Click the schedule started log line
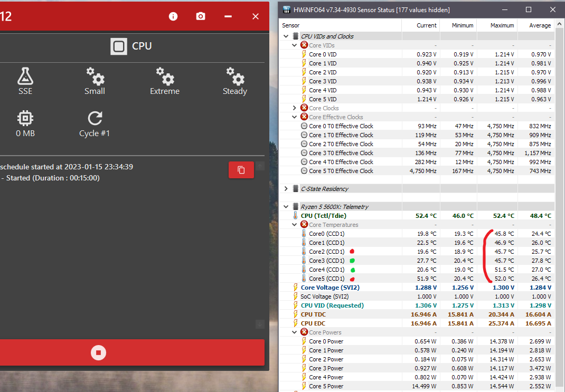Screen dimensions: 565x392 click(x=67, y=167)
